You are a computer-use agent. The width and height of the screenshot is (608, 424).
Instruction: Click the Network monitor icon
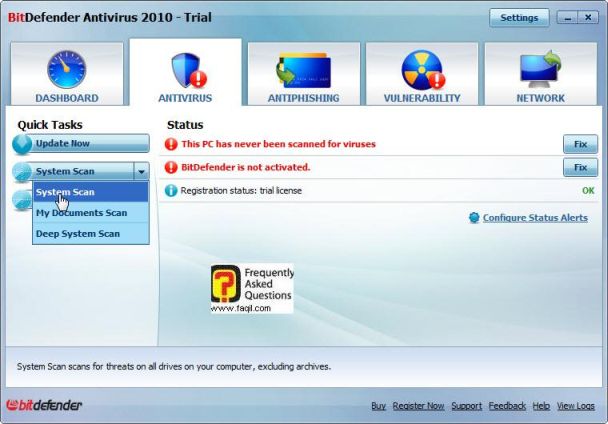(541, 70)
